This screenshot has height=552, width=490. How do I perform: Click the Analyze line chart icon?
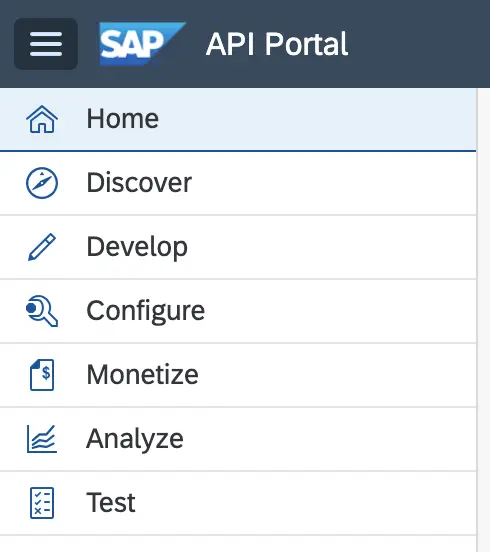[42, 439]
